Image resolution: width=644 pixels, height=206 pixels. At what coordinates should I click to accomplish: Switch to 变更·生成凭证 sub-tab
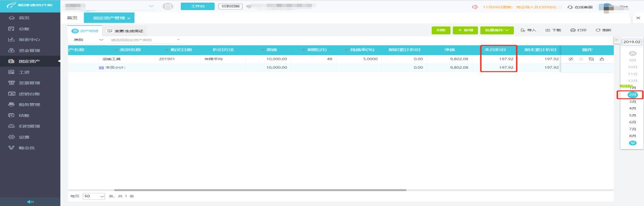[126, 31]
